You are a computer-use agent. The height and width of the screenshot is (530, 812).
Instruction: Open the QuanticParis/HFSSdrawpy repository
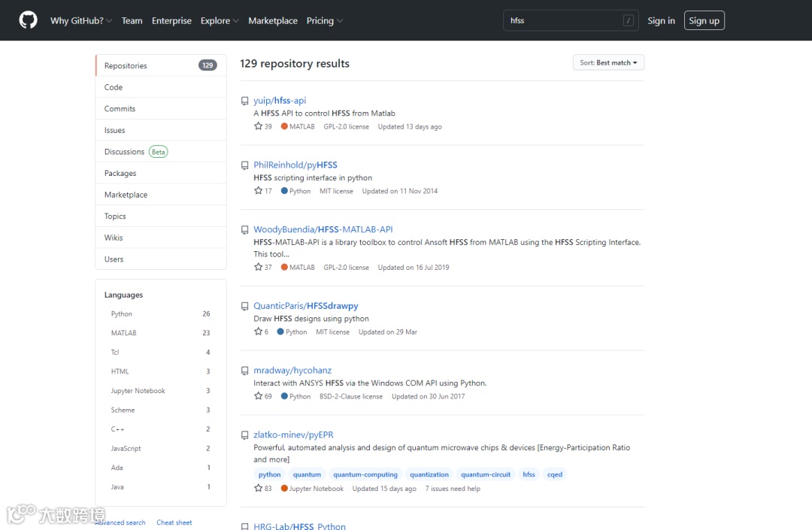305,306
